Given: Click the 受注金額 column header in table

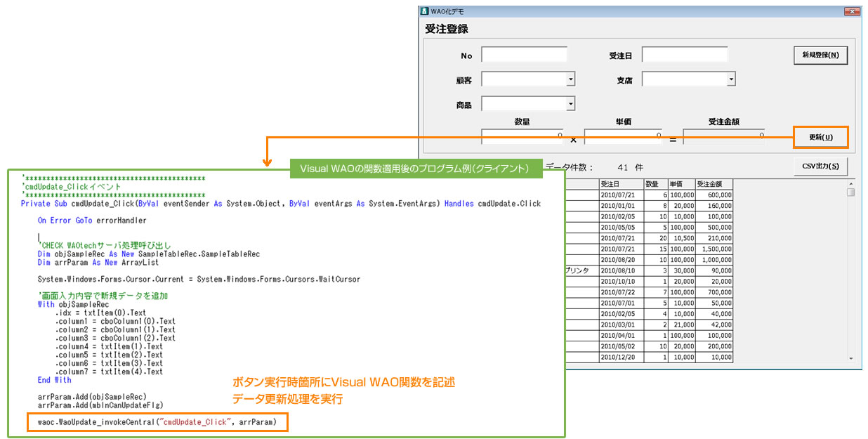Looking at the screenshot, I should coord(714,183).
